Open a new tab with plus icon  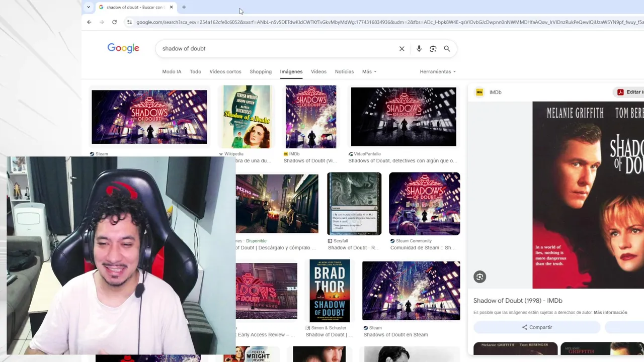(x=184, y=7)
